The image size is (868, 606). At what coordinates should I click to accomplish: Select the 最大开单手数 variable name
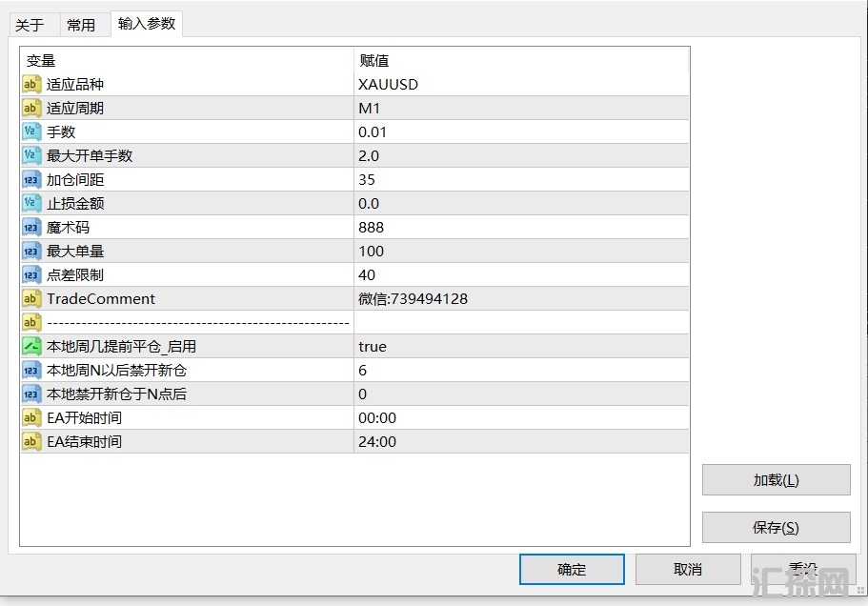point(90,155)
